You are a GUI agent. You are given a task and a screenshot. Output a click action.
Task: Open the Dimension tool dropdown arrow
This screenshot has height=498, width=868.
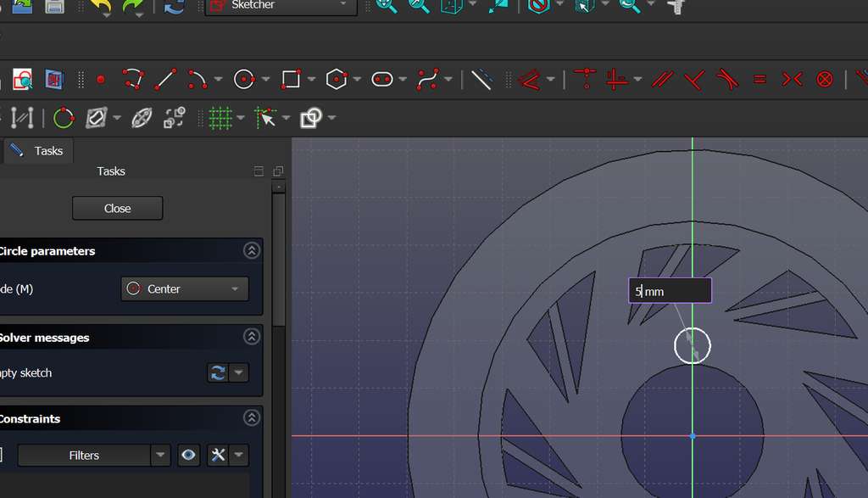click(x=551, y=80)
